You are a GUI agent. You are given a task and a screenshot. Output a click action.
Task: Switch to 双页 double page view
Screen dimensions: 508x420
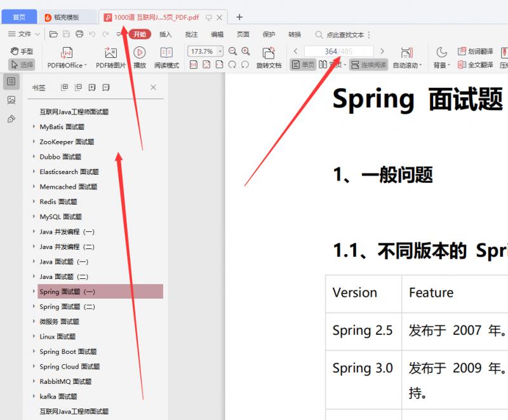click(332, 64)
